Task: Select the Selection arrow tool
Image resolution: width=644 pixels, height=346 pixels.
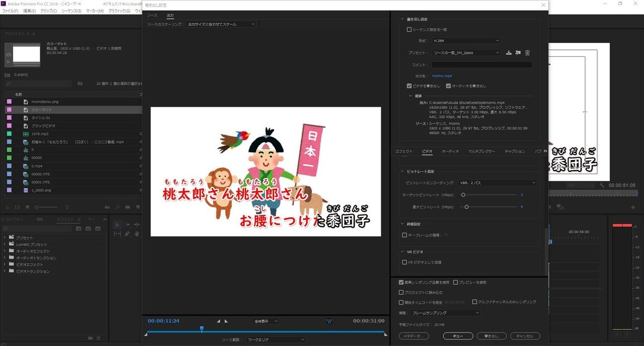Action: 118,225
